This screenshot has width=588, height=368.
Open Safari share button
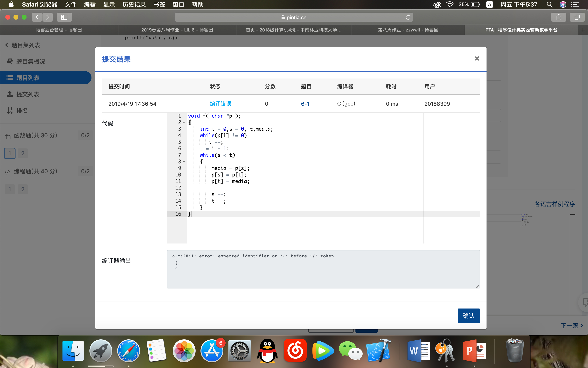pyautogui.click(x=559, y=17)
